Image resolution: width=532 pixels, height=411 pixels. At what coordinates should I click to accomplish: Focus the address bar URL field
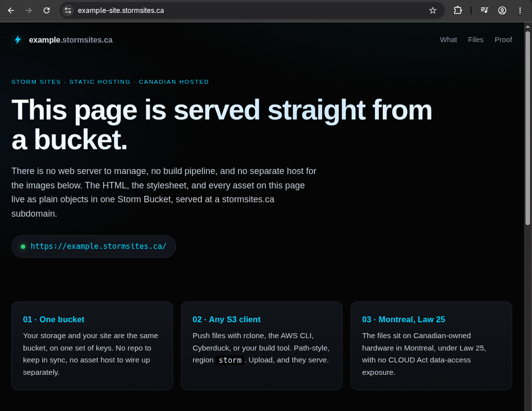(252, 10)
